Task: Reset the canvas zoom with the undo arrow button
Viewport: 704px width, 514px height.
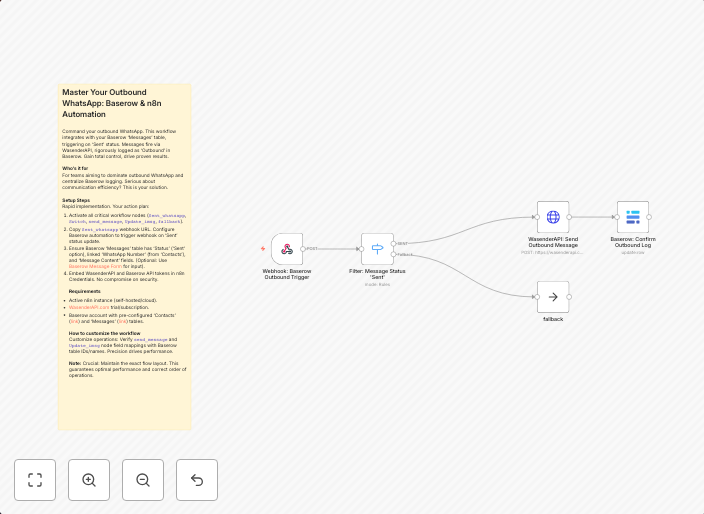Action: [x=197, y=480]
